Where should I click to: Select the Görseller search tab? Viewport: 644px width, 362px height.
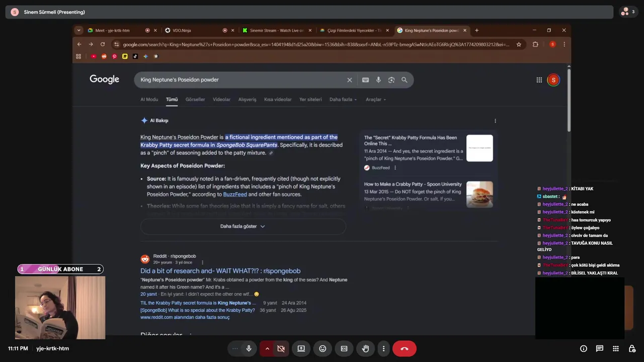tap(195, 100)
